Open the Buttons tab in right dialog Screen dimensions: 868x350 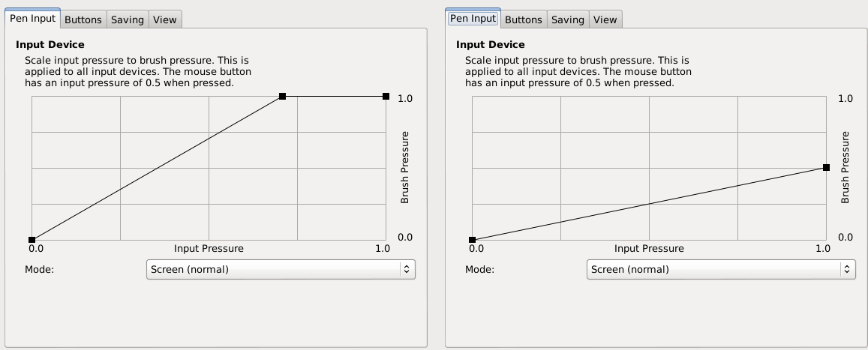(523, 19)
